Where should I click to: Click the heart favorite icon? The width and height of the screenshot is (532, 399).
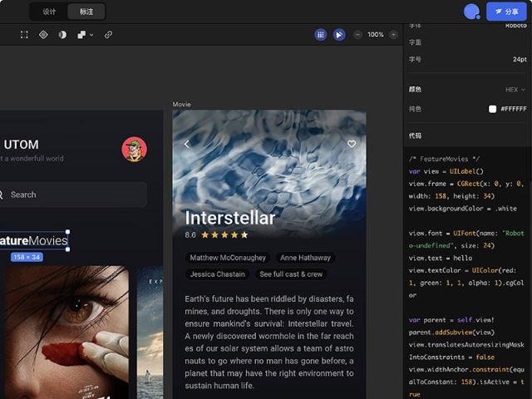352,144
